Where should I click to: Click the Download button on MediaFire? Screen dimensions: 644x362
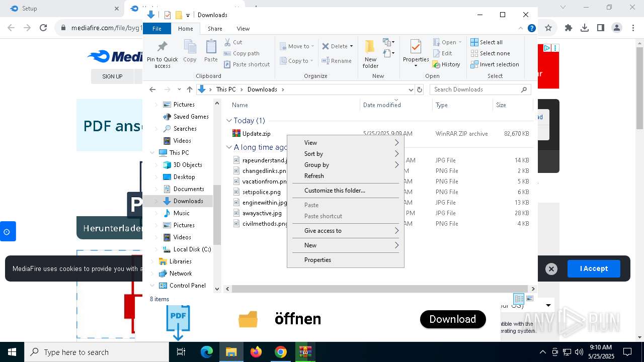(x=453, y=319)
